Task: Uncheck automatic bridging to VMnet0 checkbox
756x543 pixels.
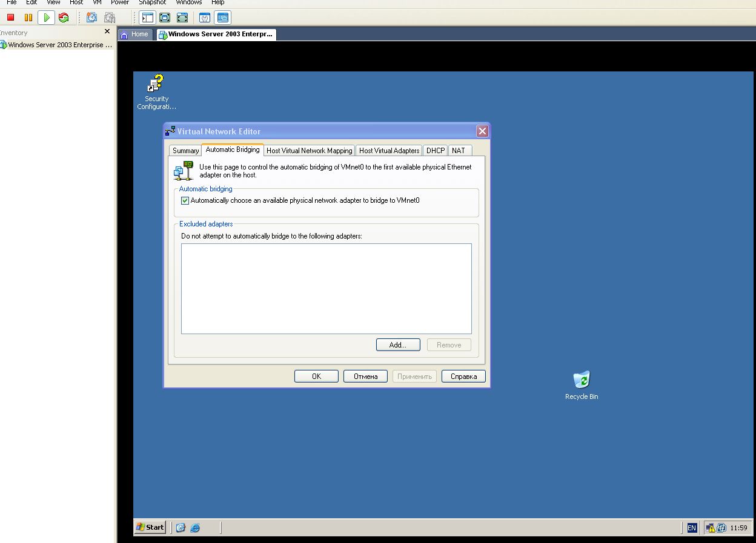Action: [185, 201]
